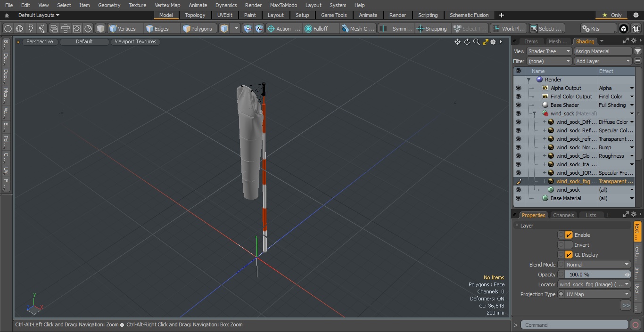
Task: Click the circle selection-mode icon in the toolbar
Action: (8, 29)
